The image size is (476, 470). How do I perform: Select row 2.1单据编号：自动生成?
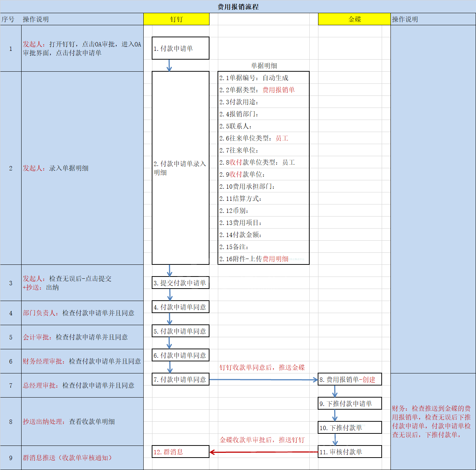(264, 78)
